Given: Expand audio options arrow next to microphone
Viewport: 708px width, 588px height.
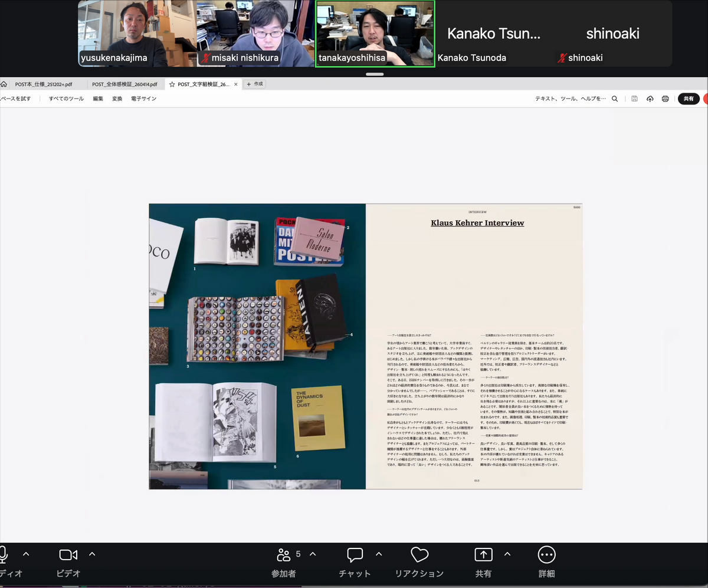Looking at the screenshot, I should [26, 554].
